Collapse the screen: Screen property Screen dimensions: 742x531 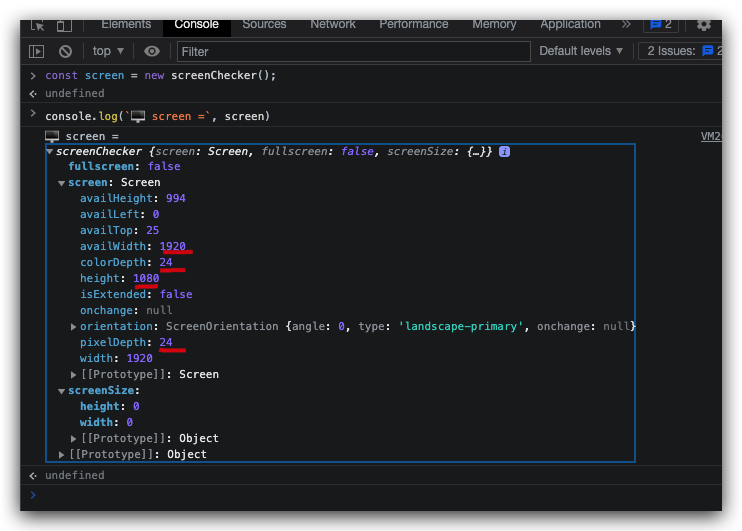pyautogui.click(x=62, y=183)
